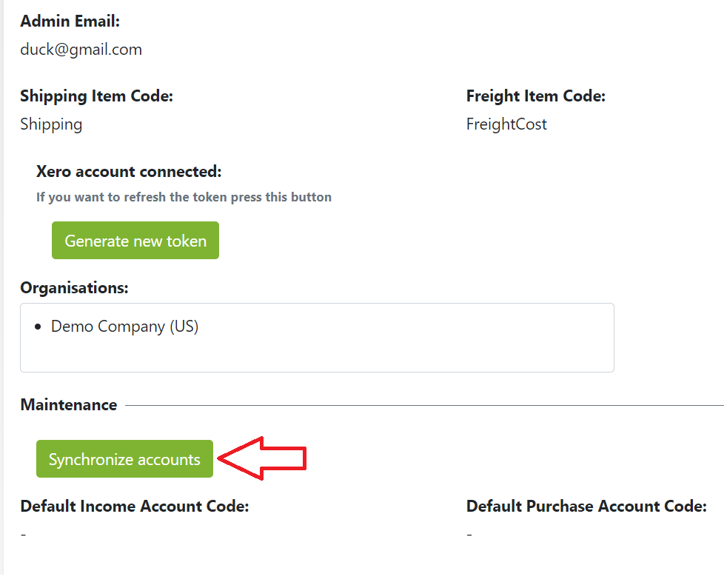Click the refresh token hint text
The height and width of the screenshot is (588, 724).
pyautogui.click(x=184, y=197)
